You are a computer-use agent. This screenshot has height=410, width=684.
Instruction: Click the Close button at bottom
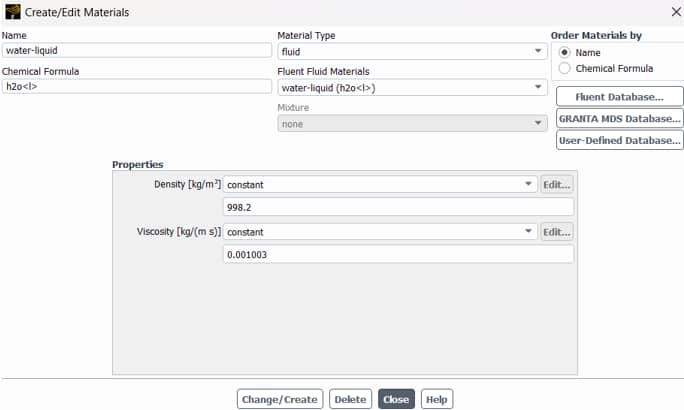(396, 399)
